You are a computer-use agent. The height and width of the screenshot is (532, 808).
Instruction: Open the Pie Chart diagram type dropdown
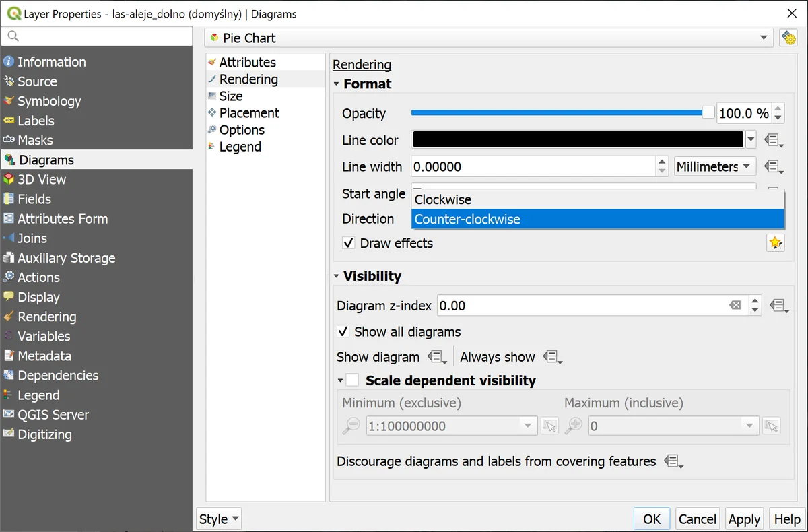tap(488, 38)
